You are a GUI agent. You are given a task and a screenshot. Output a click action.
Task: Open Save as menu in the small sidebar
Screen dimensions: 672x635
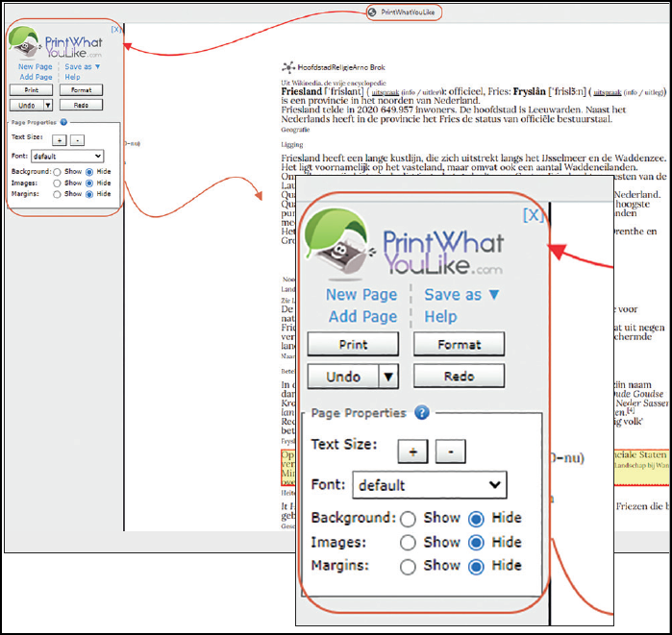pyautogui.click(x=83, y=67)
